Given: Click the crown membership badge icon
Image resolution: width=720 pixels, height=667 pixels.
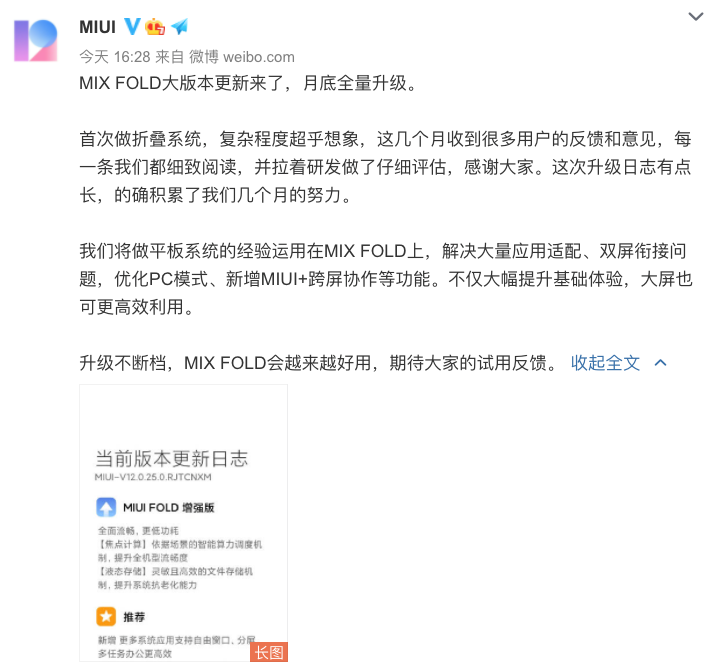Looking at the screenshot, I should (x=155, y=27).
